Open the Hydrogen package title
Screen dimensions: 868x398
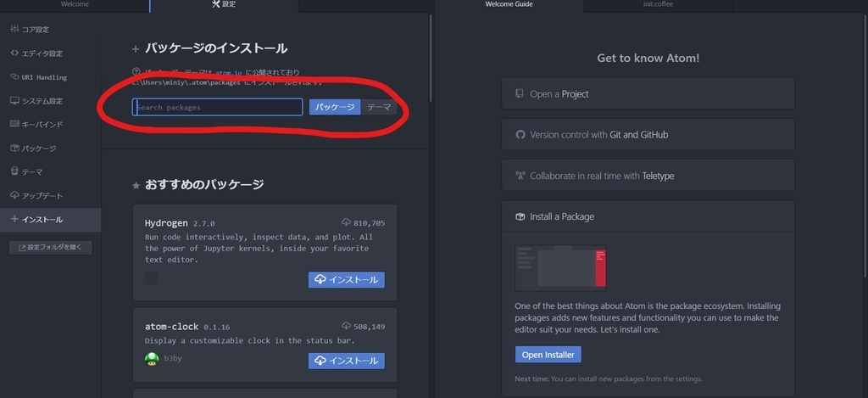(166, 223)
